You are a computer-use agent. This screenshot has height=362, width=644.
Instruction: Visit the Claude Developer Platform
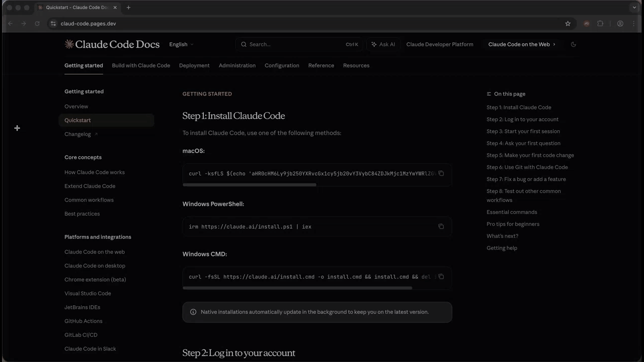point(440,44)
